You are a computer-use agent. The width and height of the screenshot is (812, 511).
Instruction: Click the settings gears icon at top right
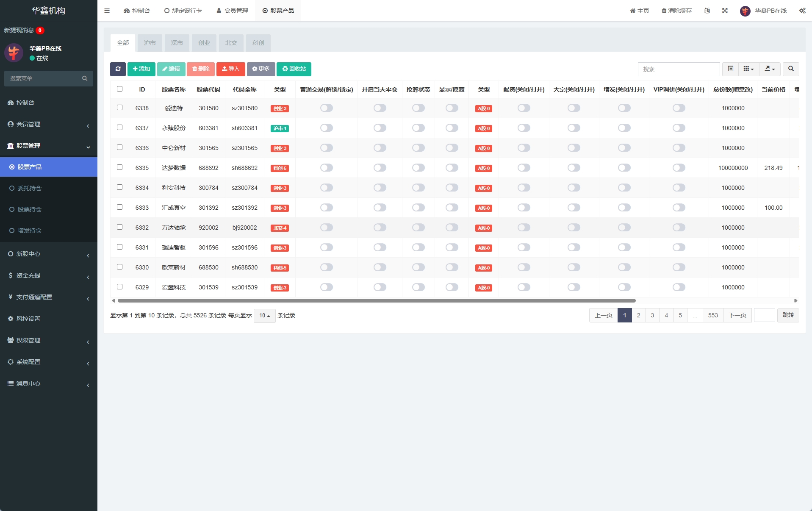tap(802, 11)
